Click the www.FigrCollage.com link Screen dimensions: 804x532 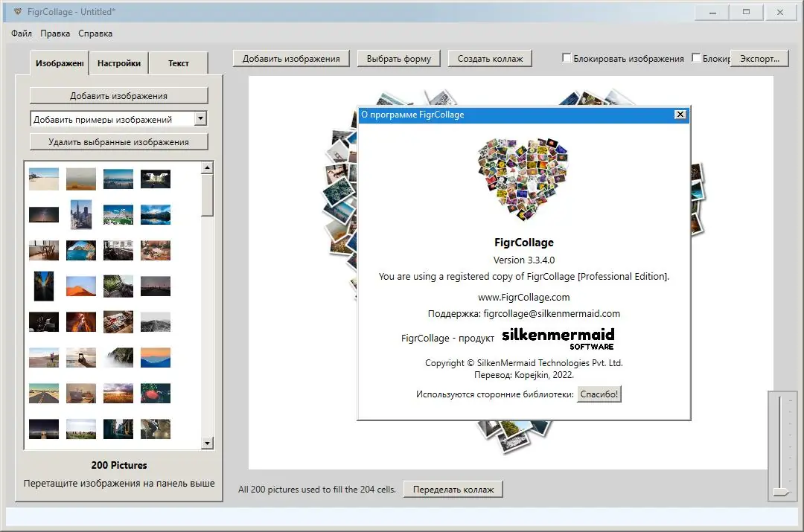coord(523,298)
